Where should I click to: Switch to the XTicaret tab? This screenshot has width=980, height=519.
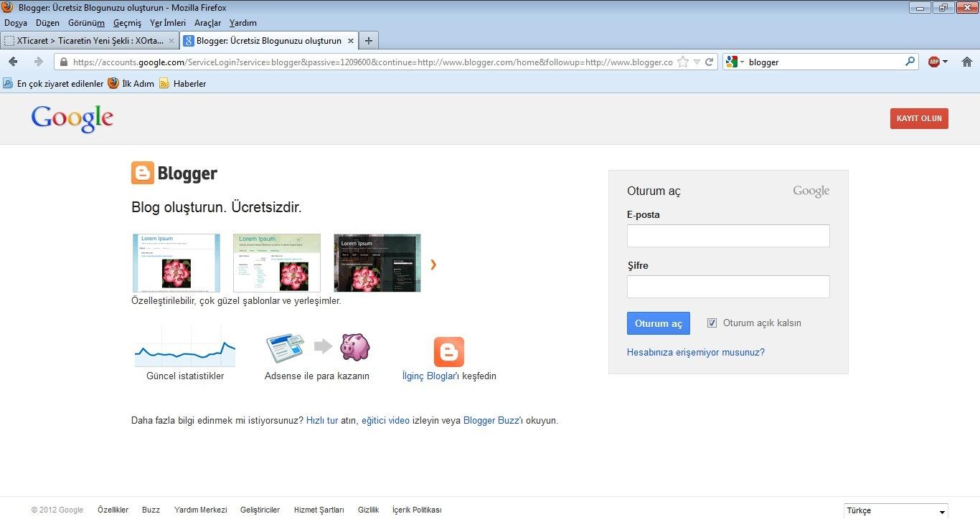coord(90,41)
